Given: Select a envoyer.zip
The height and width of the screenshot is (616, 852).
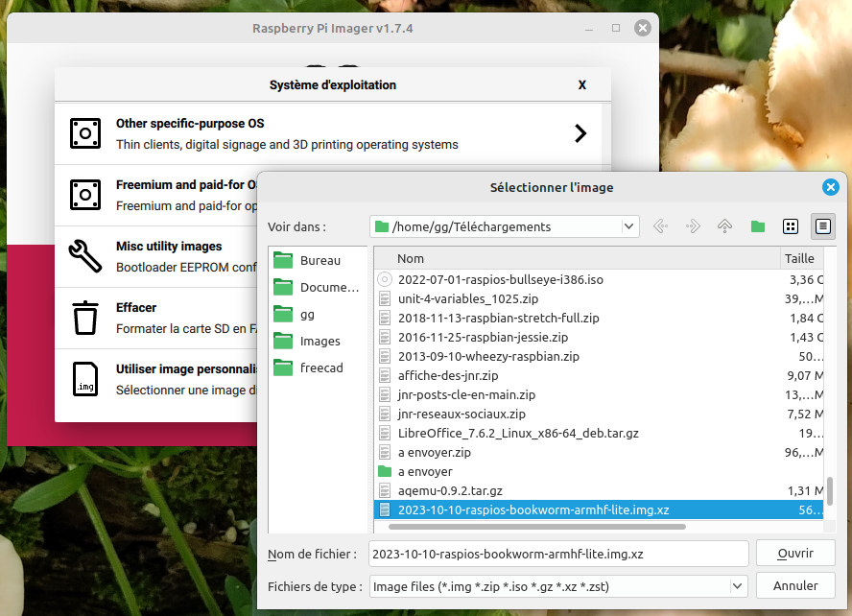Looking at the screenshot, I should pos(434,453).
